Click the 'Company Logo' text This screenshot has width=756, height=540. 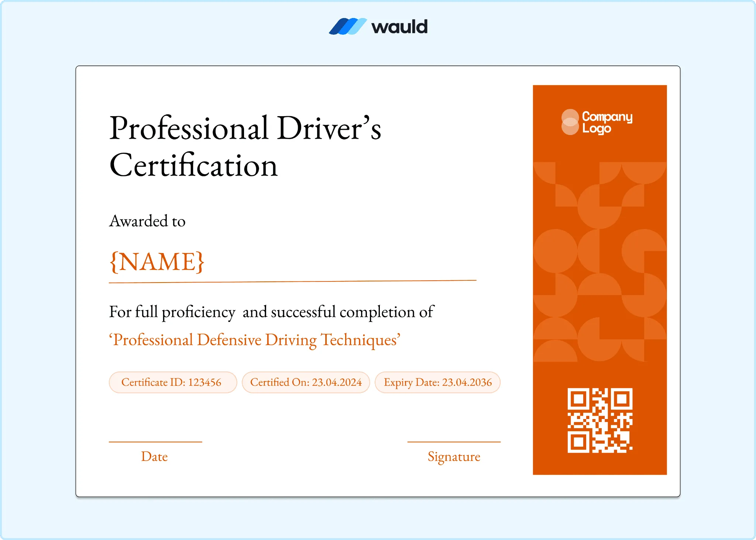[607, 122]
